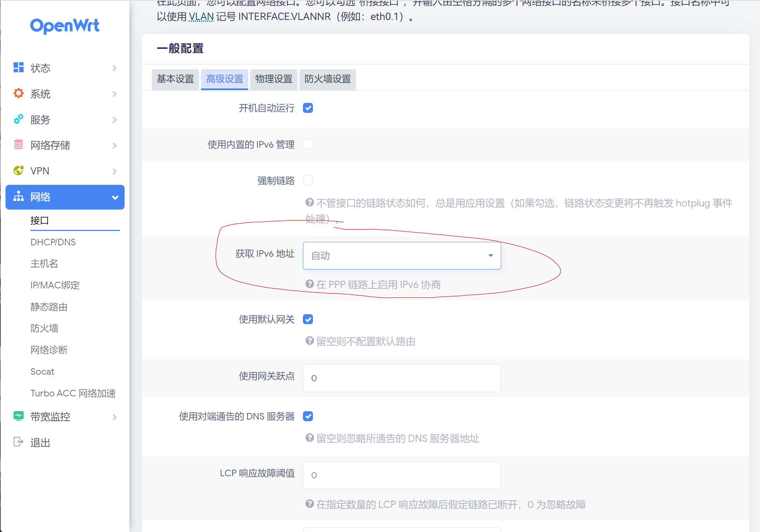Open Turbo ACC 网络加速 submenu item

[x=73, y=393]
